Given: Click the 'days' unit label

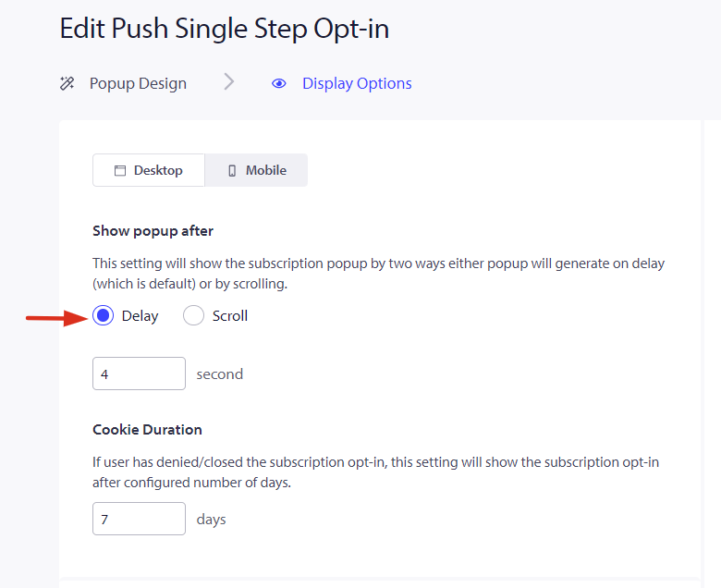Looking at the screenshot, I should pyautogui.click(x=212, y=520).
